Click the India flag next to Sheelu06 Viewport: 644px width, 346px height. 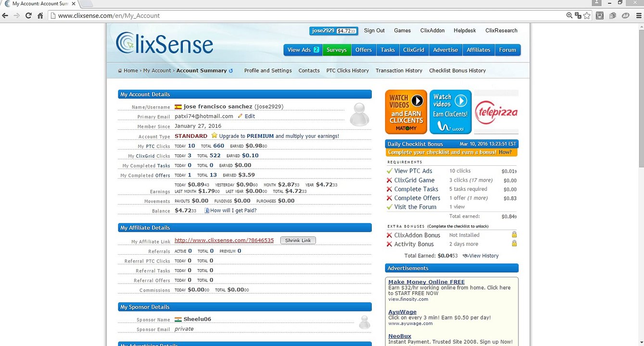coord(178,319)
